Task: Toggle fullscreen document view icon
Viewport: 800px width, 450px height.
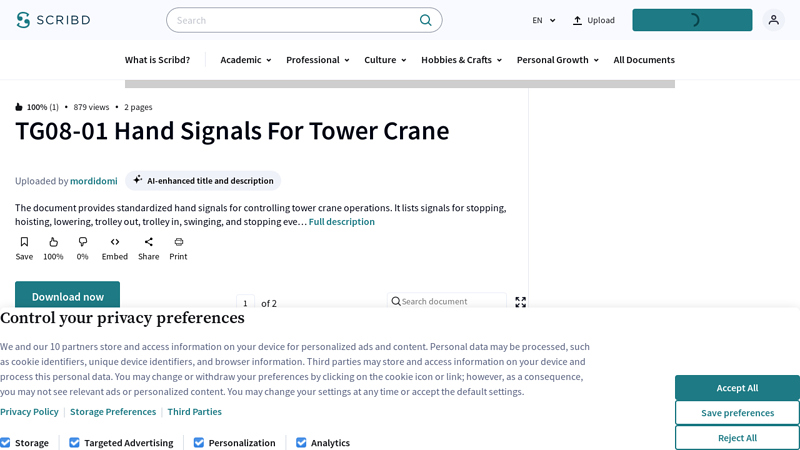Action: (520, 302)
